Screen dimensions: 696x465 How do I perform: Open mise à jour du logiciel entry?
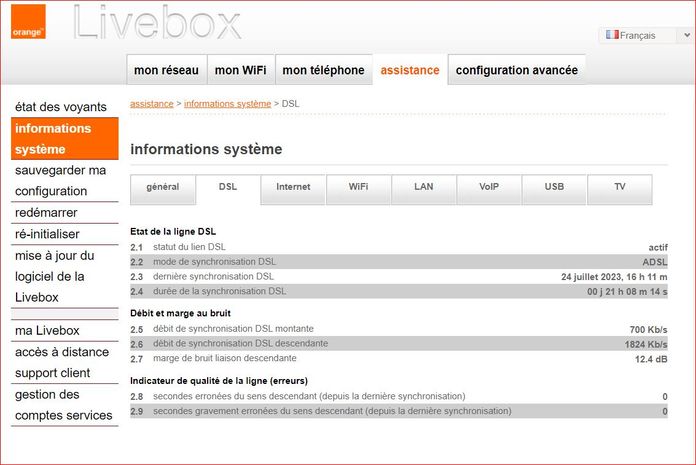(x=65, y=276)
